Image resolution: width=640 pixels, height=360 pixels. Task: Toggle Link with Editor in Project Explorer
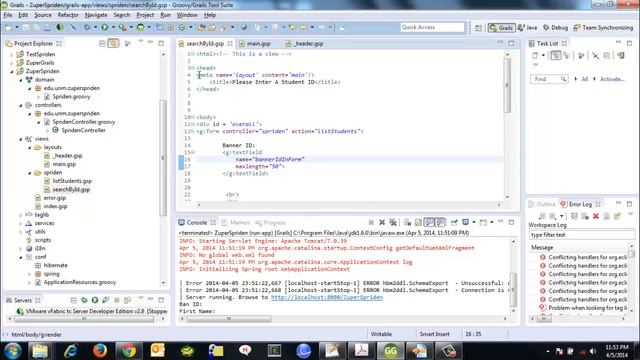pyautogui.click(x=113, y=43)
